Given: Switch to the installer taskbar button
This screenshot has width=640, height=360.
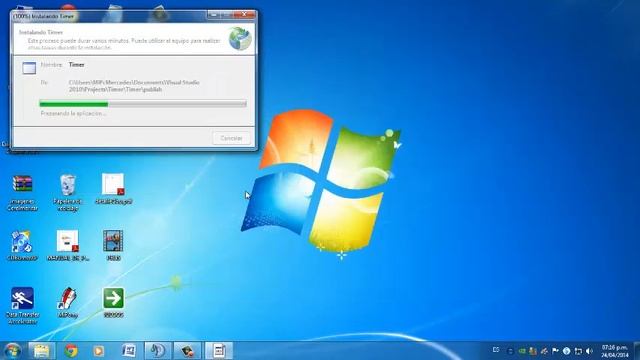Looking at the screenshot, I should pyautogui.click(x=218, y=351).
